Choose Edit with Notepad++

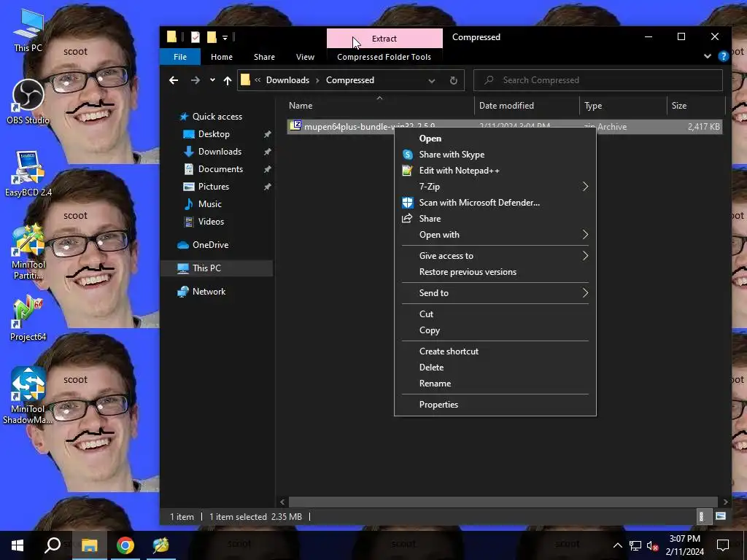tap(495, 171)
